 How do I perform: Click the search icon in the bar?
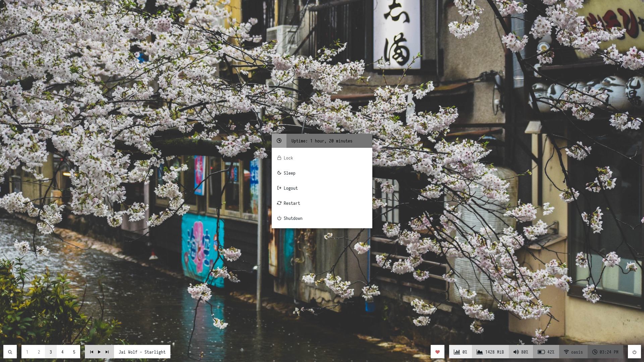pyautogui.click(x=10, y=352)
